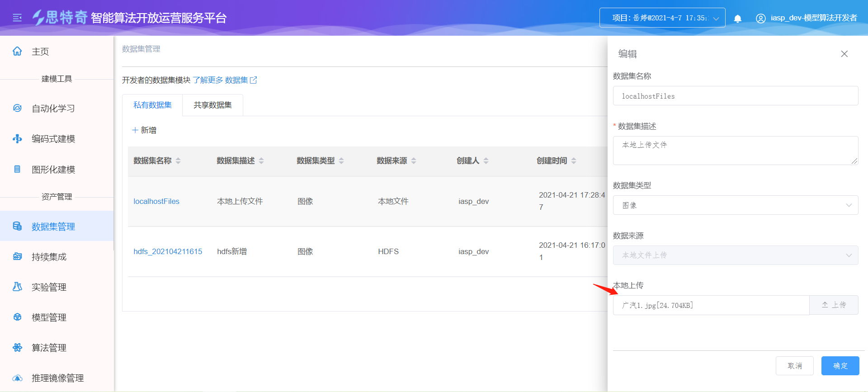Click the 算法管理 sidebar icon
Screen dimensions: 868x392
17,347
